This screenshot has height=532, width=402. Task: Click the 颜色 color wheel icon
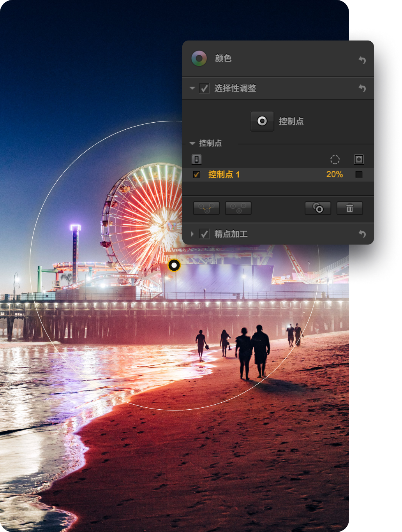pos(199,58)
